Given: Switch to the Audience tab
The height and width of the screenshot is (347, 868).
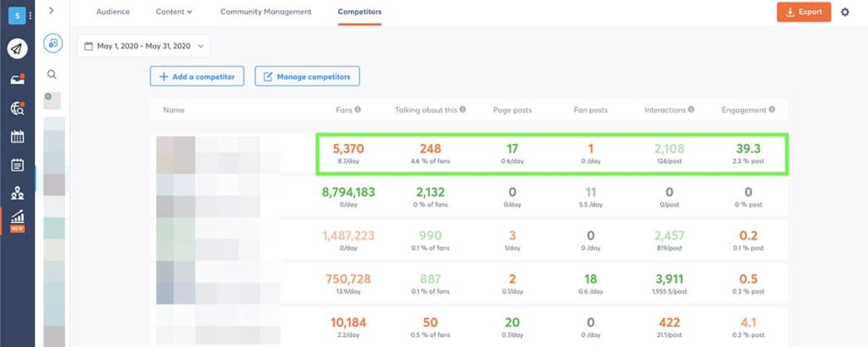Looking at the screenshot, I should [114, 12].
